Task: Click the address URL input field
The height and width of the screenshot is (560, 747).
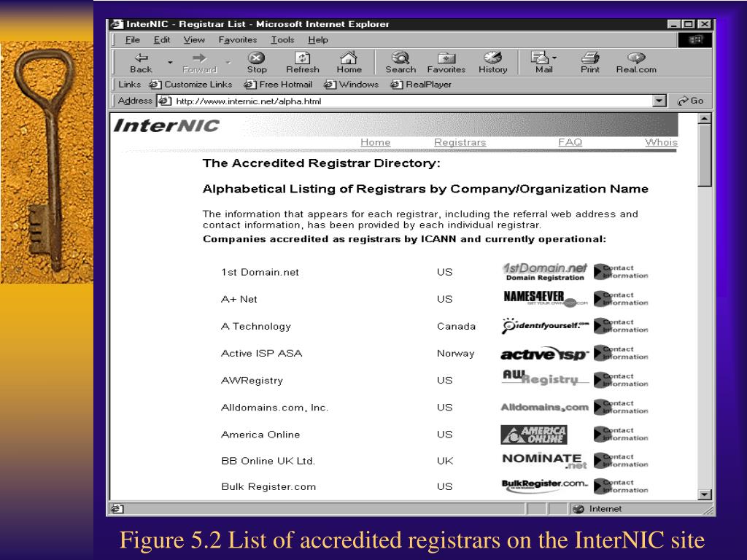Action: 413,101
